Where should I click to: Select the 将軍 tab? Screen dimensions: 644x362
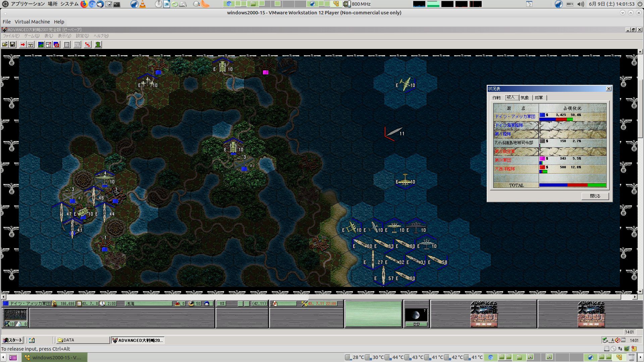(x=539, y=98)
